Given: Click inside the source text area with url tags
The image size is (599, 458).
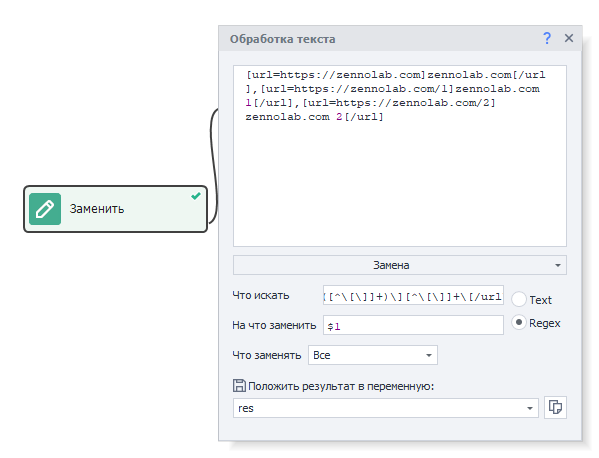Looking at the screenshot, I should (400, 156).
